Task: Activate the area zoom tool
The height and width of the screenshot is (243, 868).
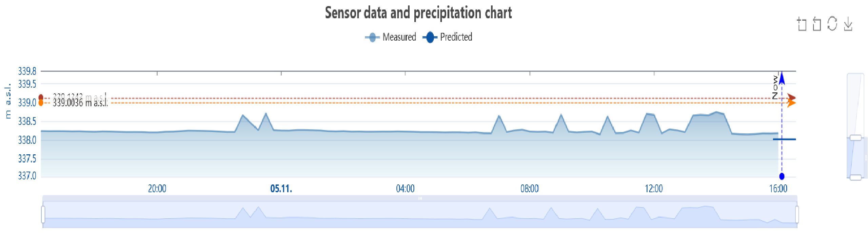Action: pos(802,24)
